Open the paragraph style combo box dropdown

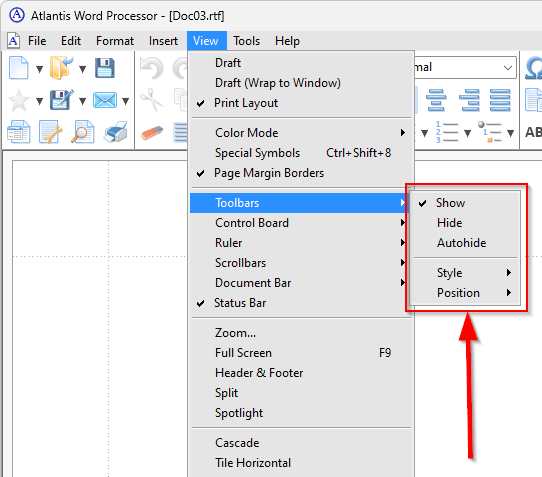click(x=508, y=67)
